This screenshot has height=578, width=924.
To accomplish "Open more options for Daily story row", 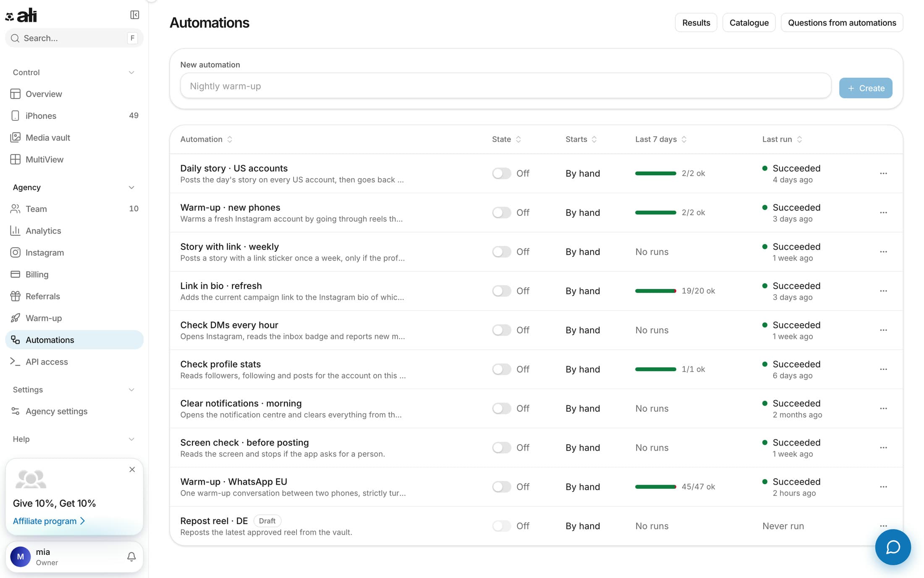I will [x=883, y=174].
